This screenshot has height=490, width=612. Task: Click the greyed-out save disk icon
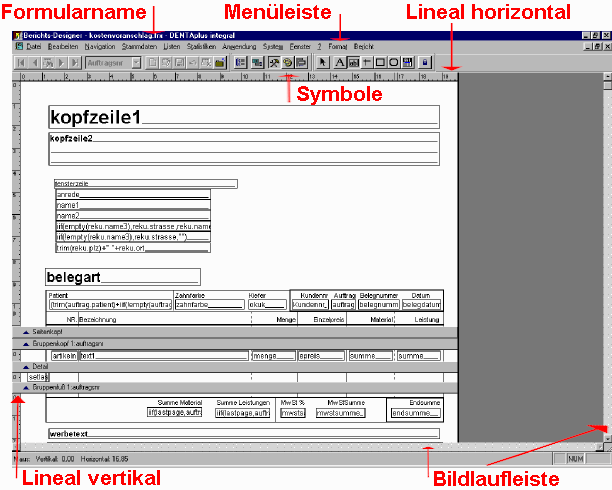click(x=179, y=62)
